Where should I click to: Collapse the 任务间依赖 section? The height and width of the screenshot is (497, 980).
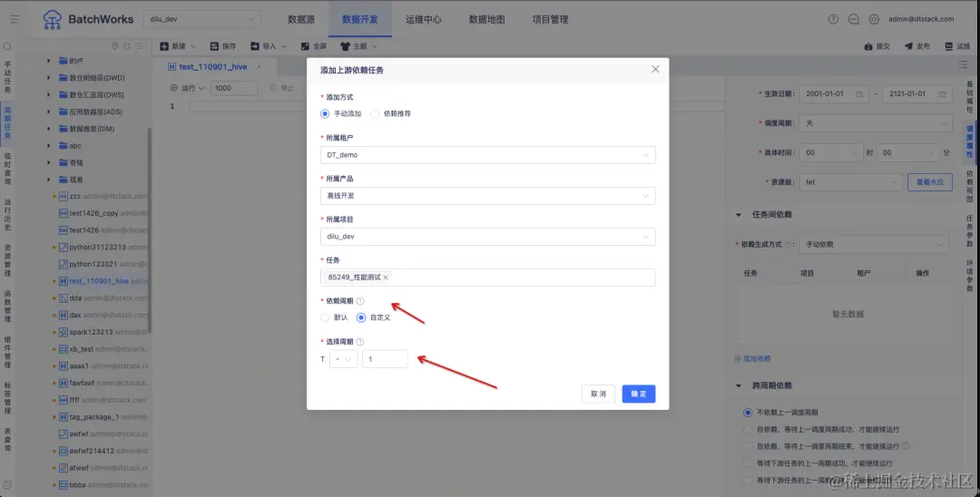click(739, 215)
